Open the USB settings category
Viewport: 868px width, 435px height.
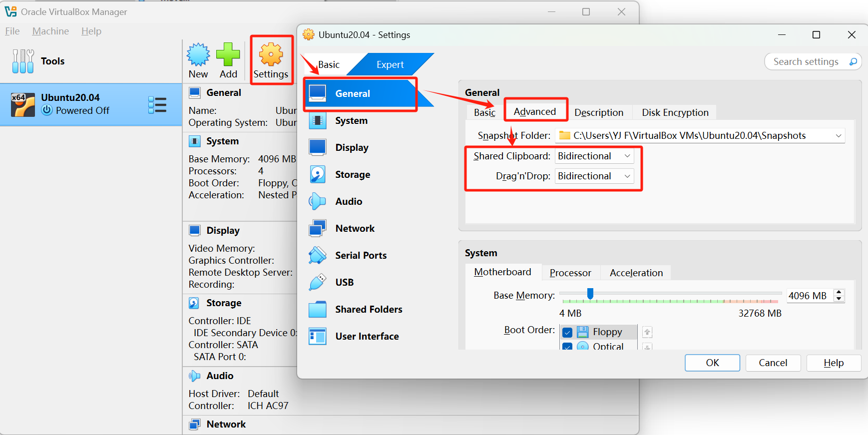click(x=344, y=283)
